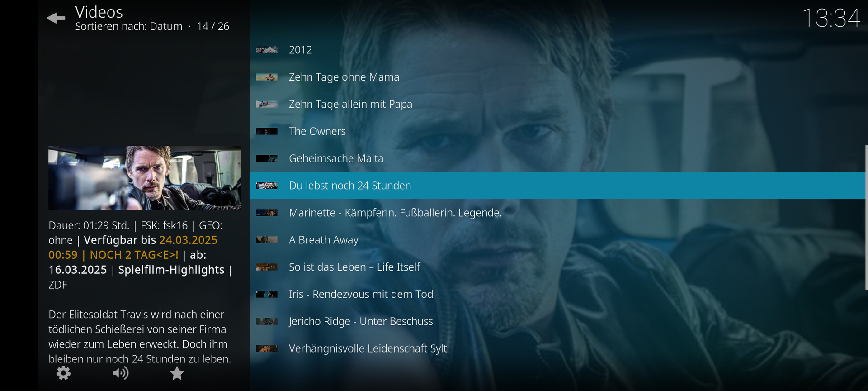Click the star favorites icon

pyautogui.click(x=177, y=373)
